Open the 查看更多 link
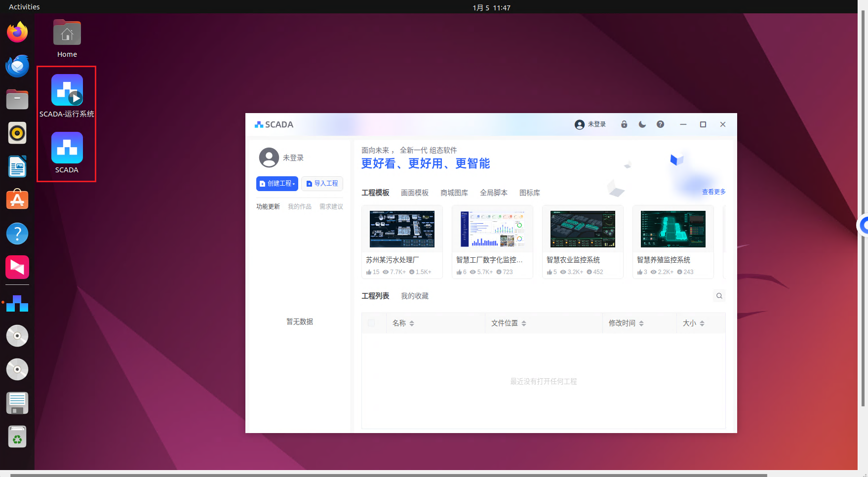 pos(713,192)
